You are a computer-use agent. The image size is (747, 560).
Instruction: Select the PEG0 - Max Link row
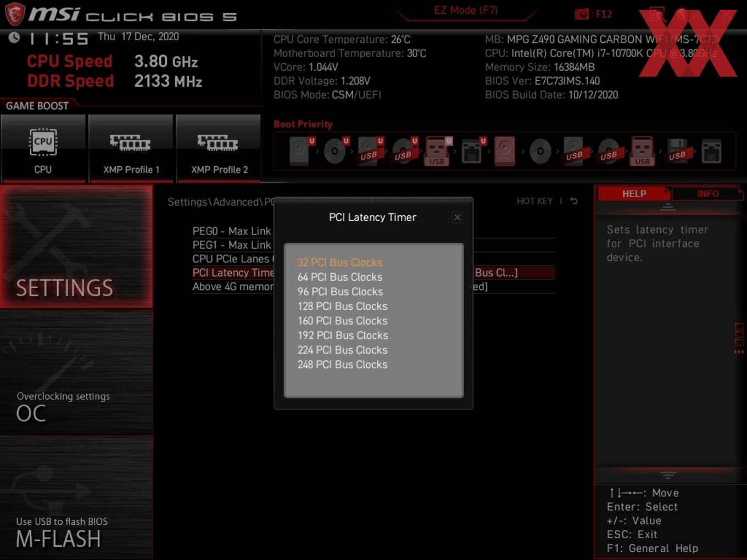pyautogui.click(x=374, y=231)
